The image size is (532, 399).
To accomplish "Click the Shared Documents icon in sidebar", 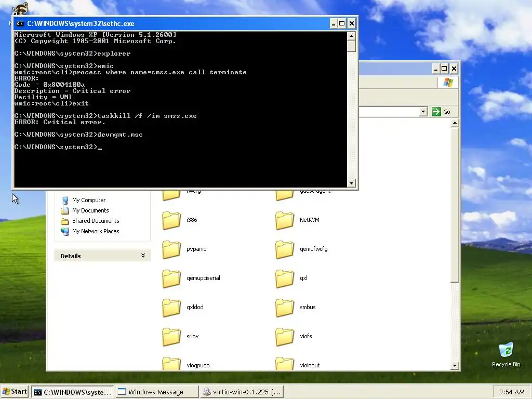I will pos(65,221).
